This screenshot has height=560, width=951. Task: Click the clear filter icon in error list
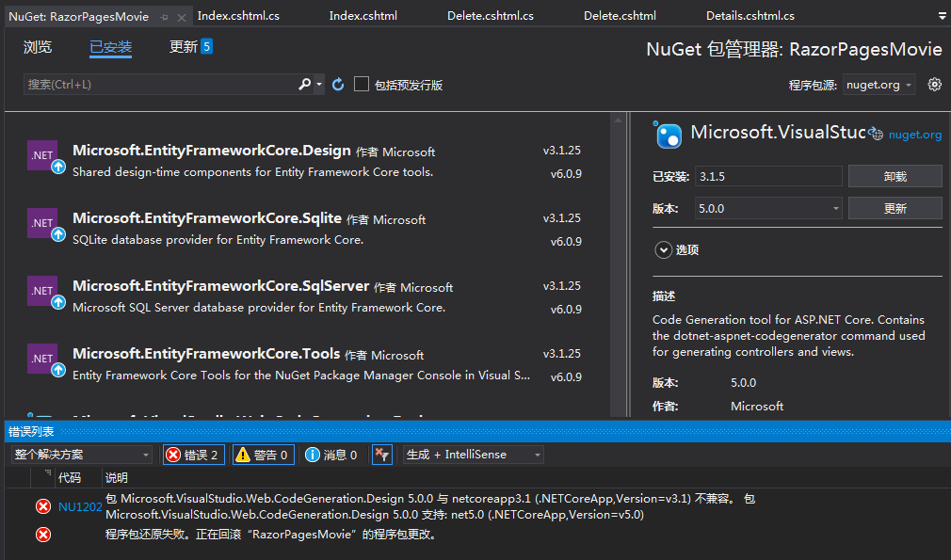click(382, 455)
